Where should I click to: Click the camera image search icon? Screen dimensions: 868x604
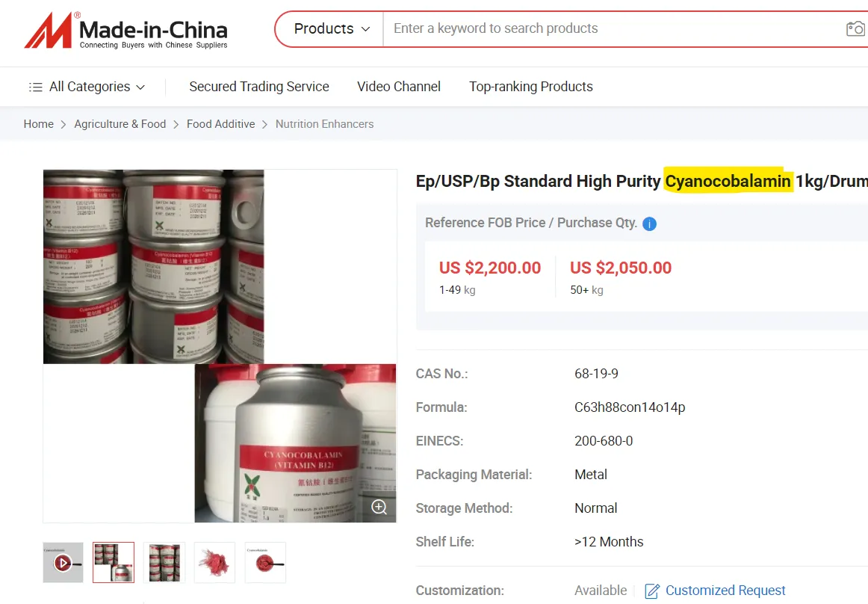[856, 28]
